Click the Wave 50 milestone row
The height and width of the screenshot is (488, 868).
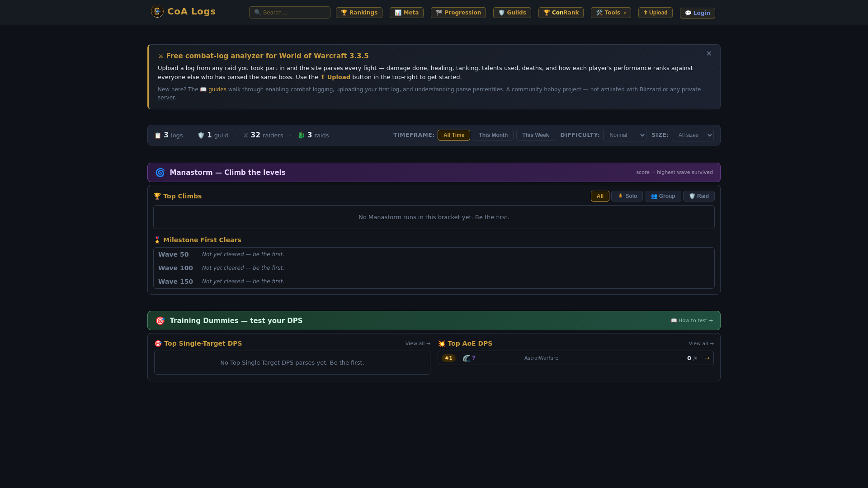point(434,254)
